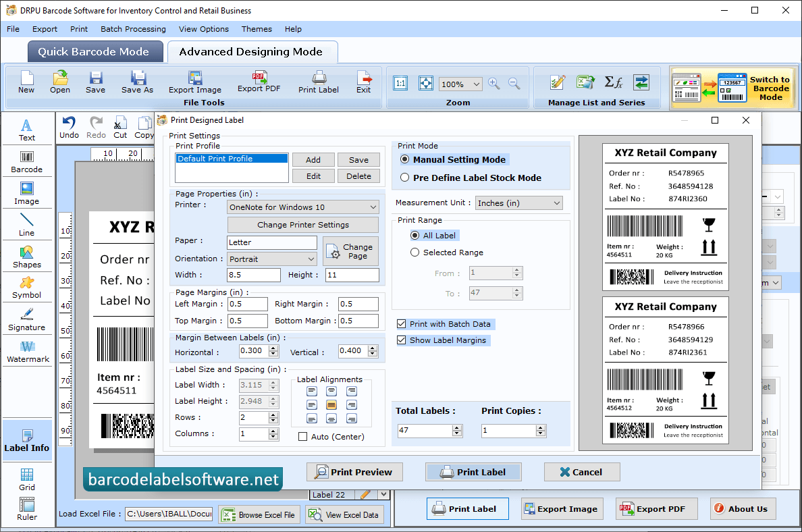Click the sigma formula series icon
Image resolution: width=802 pixels, height=532 pixels.
pyautogui.click(x=613, y=82)
